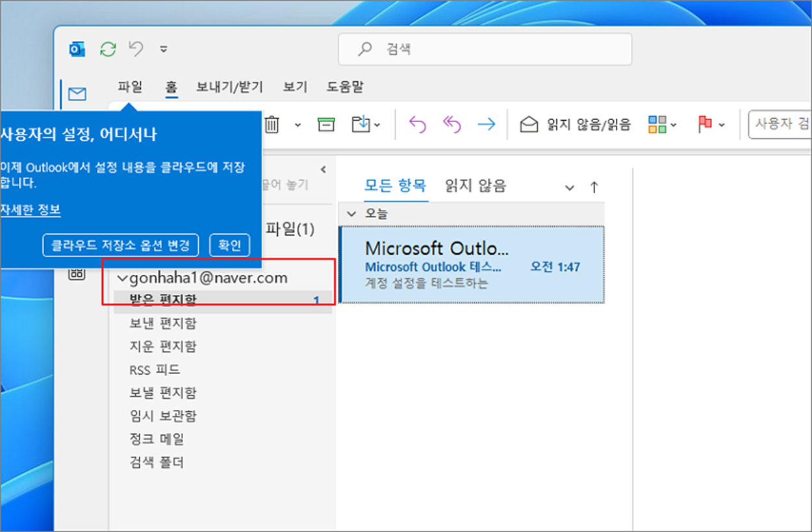
Task: Toggle 읽지 않음/읽음 status
Action: tap(575, 125)
